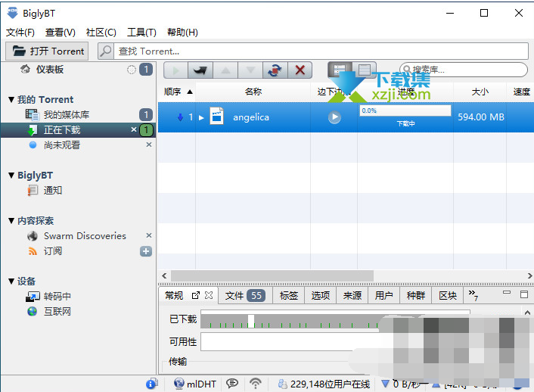Viewport: 534px width, 392px height.
Task: Click the refresh torrent toolbar icon
Action: click(274, 70)
